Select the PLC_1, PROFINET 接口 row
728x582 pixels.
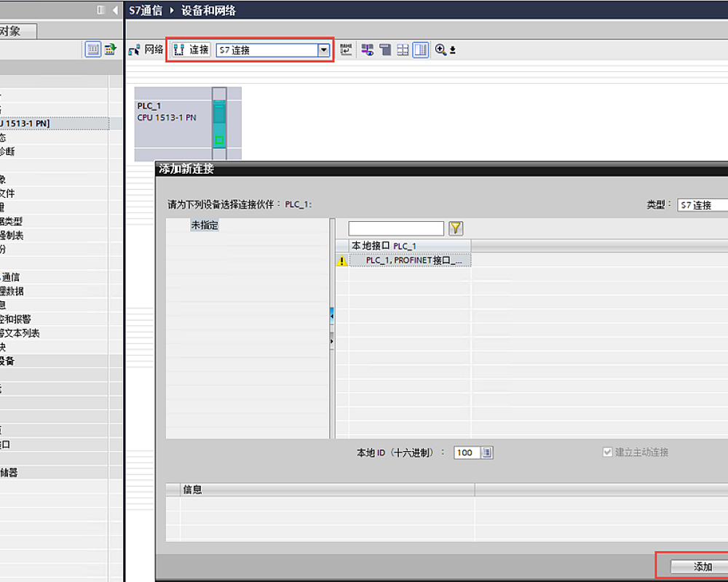(413, 260)
